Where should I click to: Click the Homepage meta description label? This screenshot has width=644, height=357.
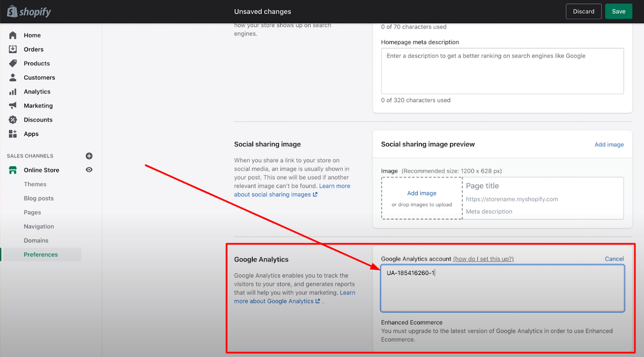[x=420, y=42]
